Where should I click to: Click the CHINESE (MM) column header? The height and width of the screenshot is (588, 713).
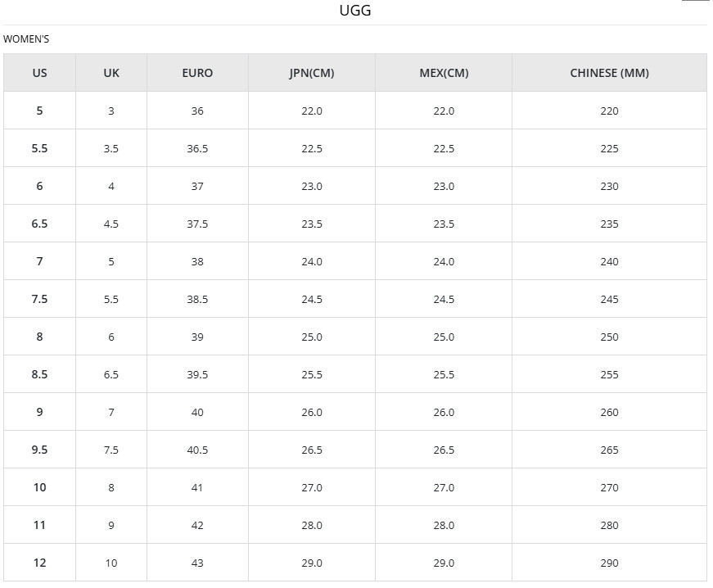pyautogui.click(x=609, y=73)
